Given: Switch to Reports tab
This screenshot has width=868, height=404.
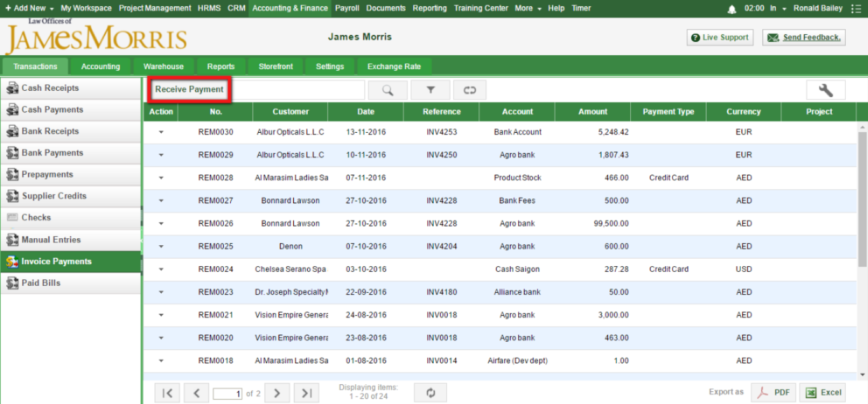Looking at the screenshot, I should point(221,67).
